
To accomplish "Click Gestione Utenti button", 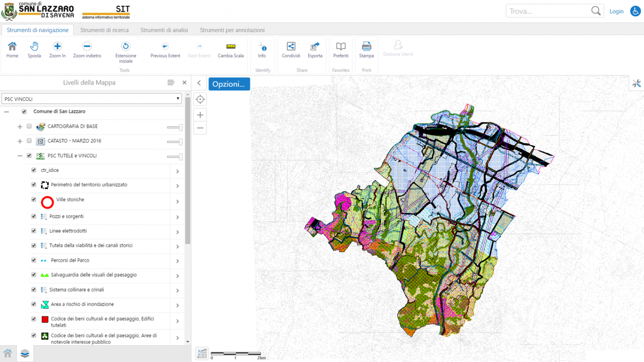I will pos(398,48).
